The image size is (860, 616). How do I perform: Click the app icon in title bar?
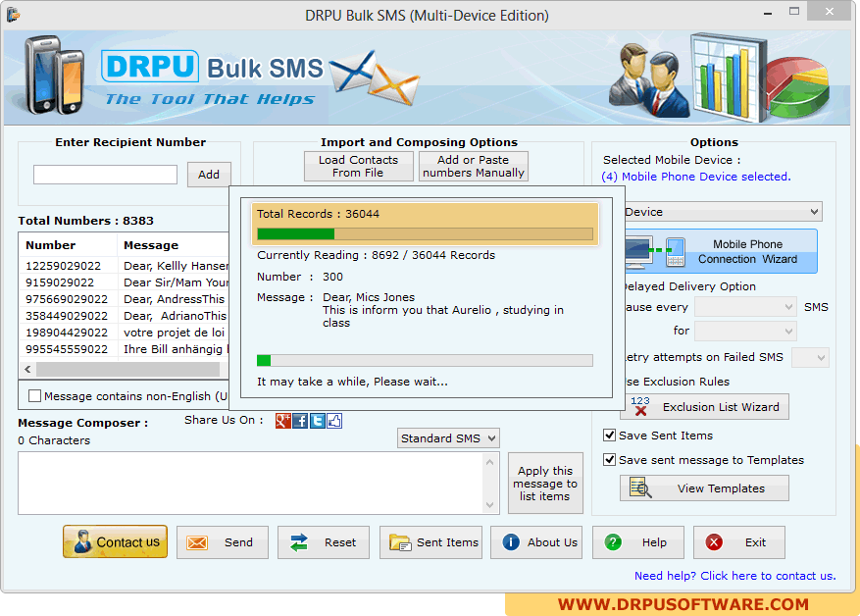coord(13,15)
